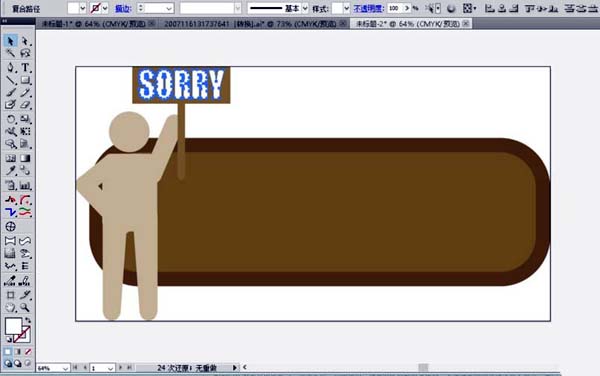
Task: Select the Pen tool
Action: [x=10, y=68]
